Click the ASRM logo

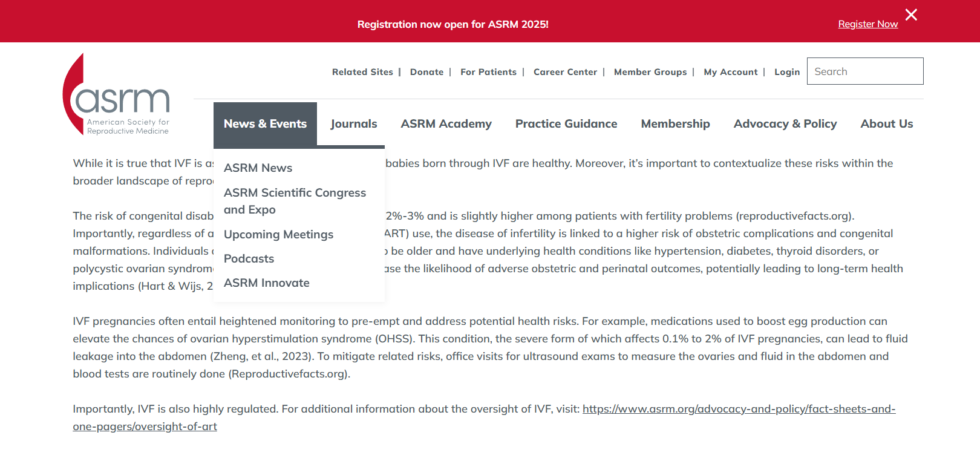pos(116,94)
